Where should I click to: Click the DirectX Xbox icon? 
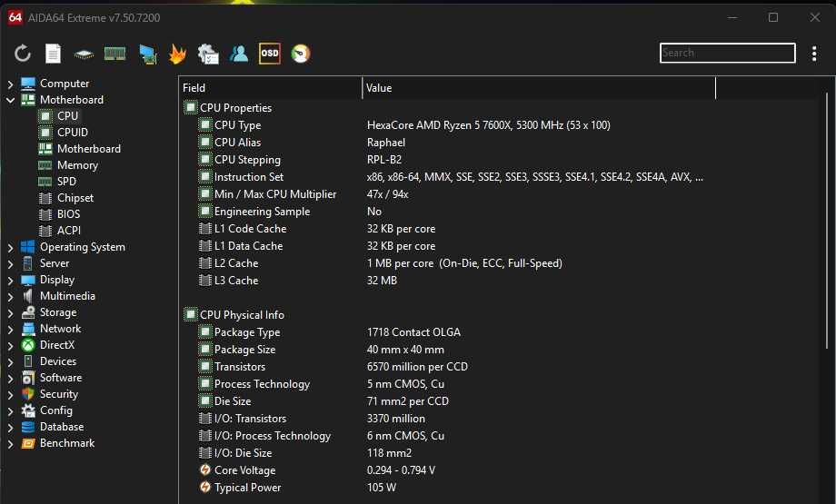point(28,345)
